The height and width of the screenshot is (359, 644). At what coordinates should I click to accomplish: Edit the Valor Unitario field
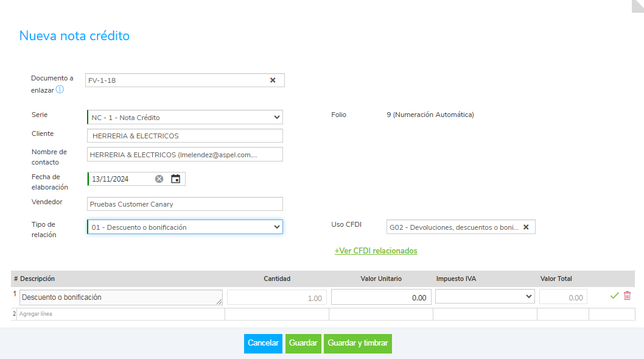tap(381, 297)
